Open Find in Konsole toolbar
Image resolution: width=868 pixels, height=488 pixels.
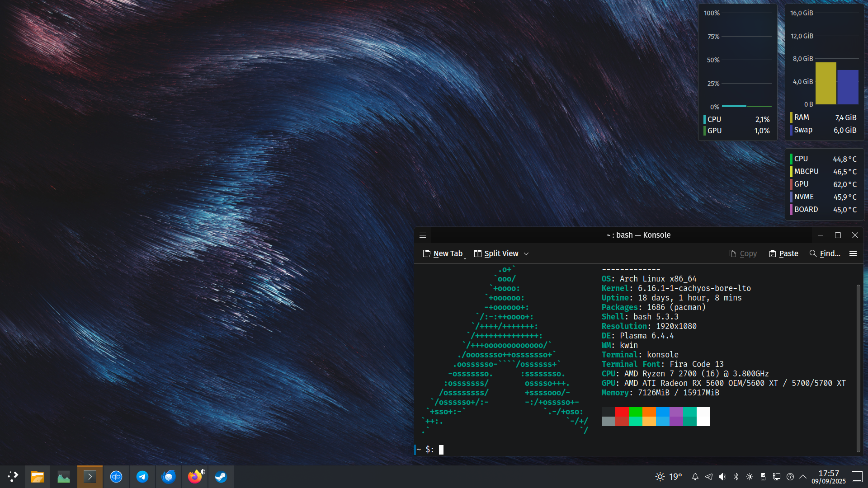tap(825, 253)
